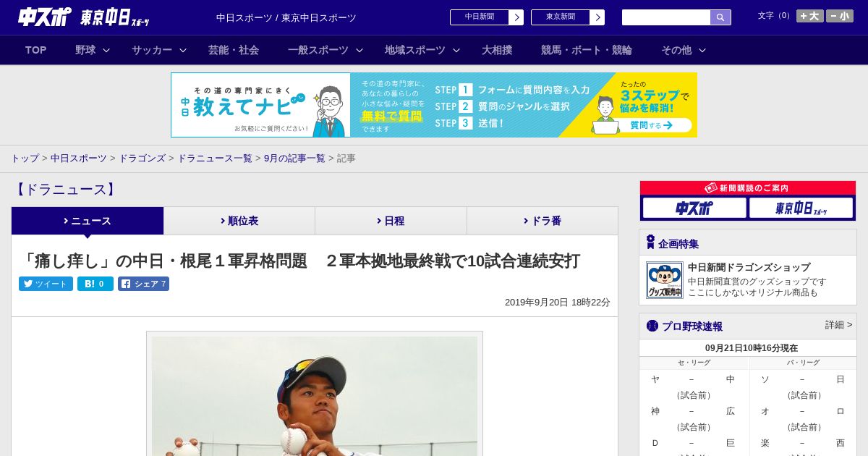Open the 地域スポーツ menu item
This screenshot has height=456, width=868.
[415, 50]
